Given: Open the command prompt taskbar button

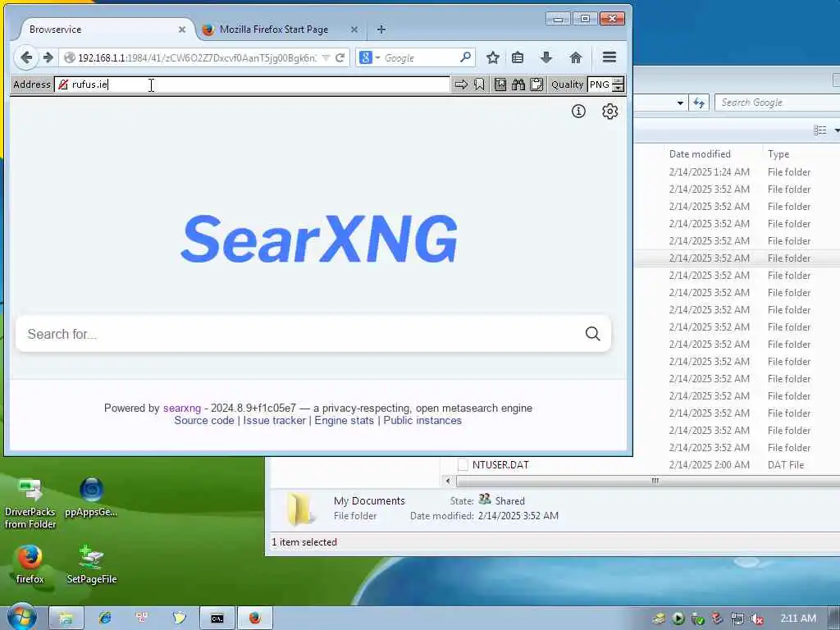Looking at the screenshot, I should (217, 619).
